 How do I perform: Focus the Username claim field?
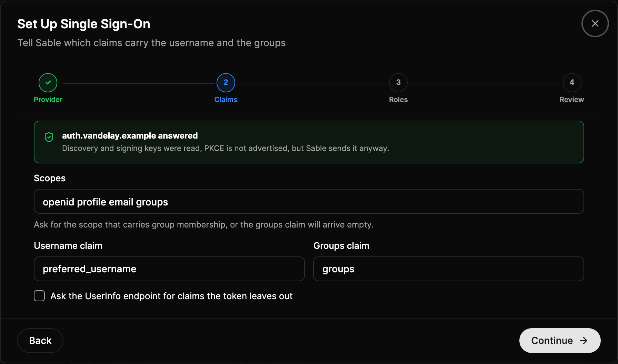point(169,269)
